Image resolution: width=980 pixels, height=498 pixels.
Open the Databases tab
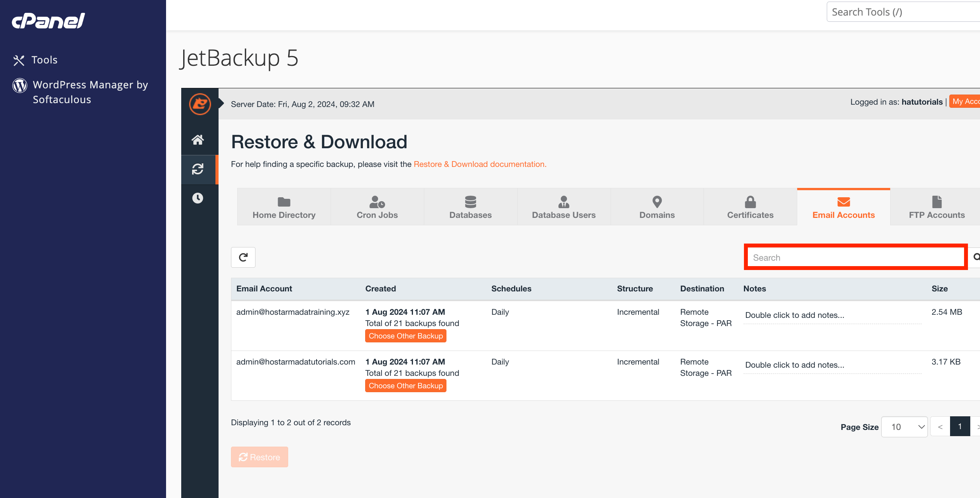pos(471,207)
